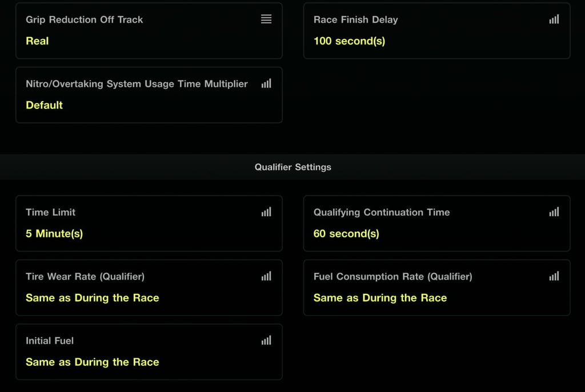Viewport: 585px width, 392px height.
Task: Click bars icon on Race Finish Delay
Action: click(554, 19)
